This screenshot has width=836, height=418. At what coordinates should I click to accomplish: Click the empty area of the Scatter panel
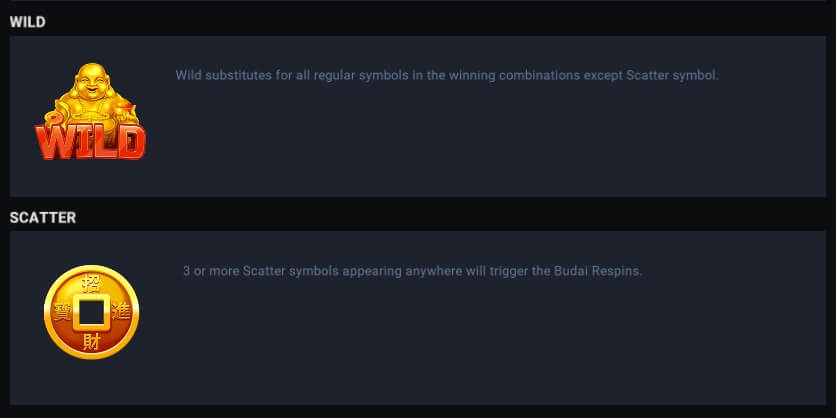tap(480, 347)
